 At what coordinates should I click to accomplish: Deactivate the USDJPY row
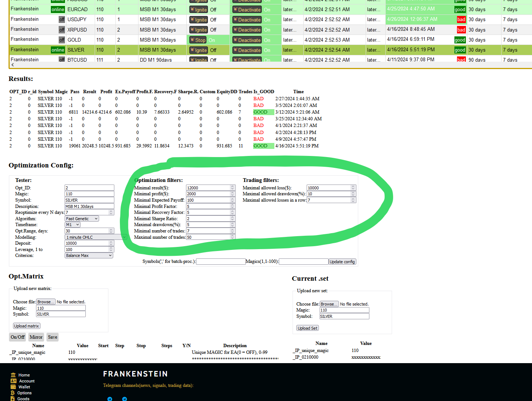click(x=247, y=20)
